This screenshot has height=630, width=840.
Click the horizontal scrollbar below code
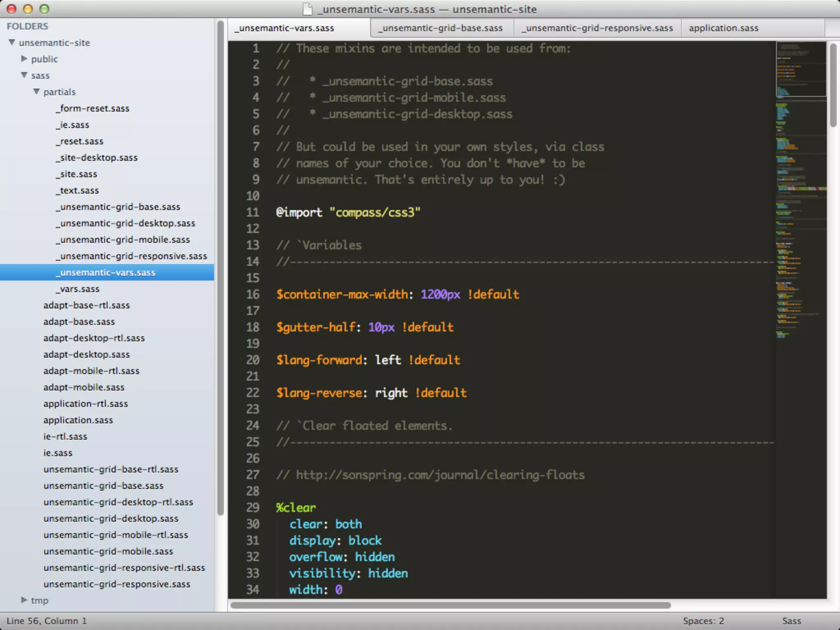(x=450, y=605)
